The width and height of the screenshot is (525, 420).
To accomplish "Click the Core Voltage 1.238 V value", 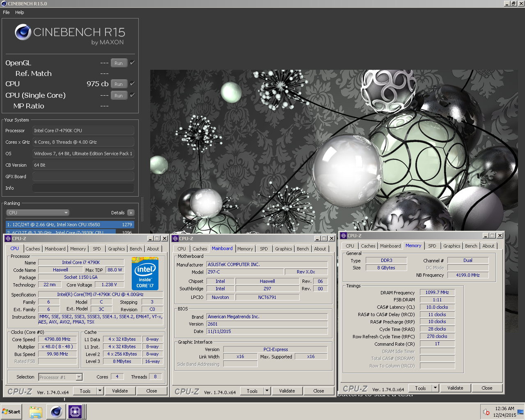I will 109,285.
